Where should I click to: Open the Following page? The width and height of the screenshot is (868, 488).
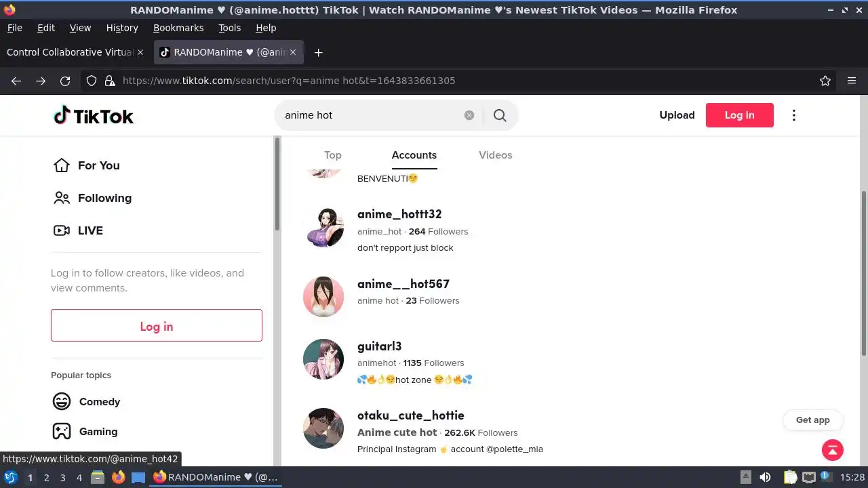point(92,198)
